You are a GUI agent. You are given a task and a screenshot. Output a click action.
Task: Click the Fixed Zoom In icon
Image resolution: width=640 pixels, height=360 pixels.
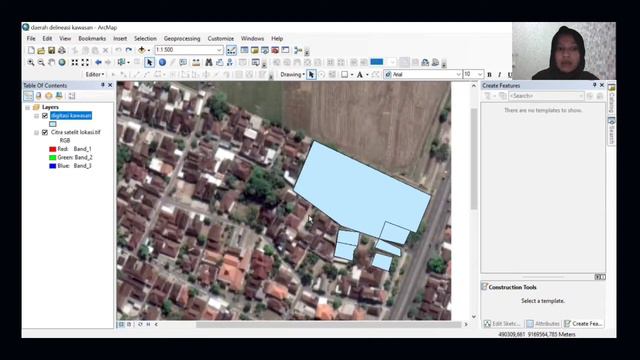[x=74, y=62]
